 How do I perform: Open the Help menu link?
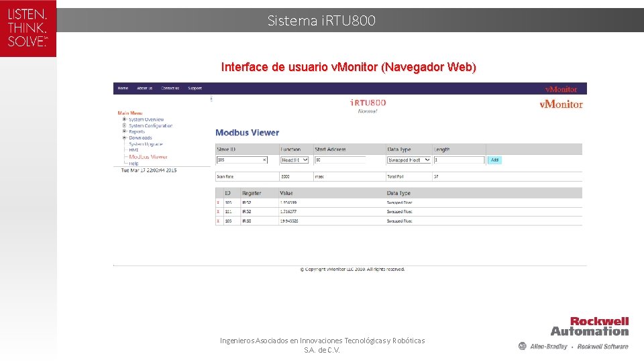(x=133, y=164)
